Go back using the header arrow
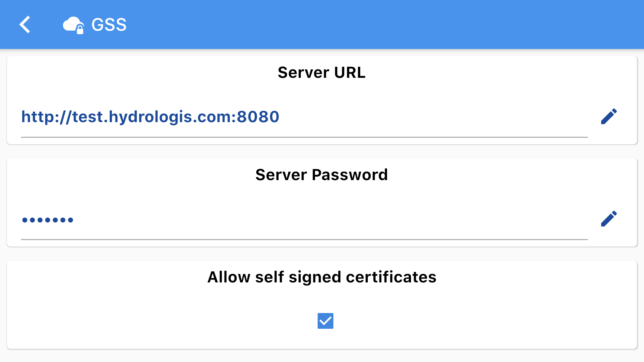 click(x=25, y=24)
